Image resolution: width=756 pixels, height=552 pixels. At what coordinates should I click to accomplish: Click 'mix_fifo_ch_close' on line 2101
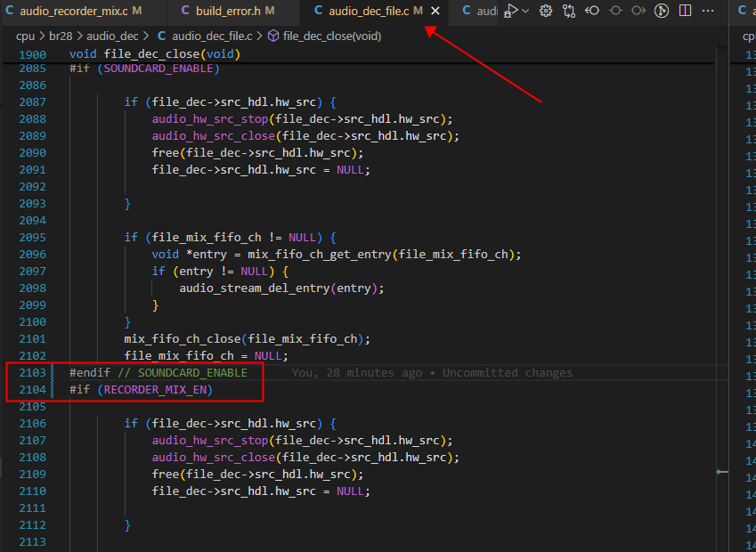click(x=183, y=339)
